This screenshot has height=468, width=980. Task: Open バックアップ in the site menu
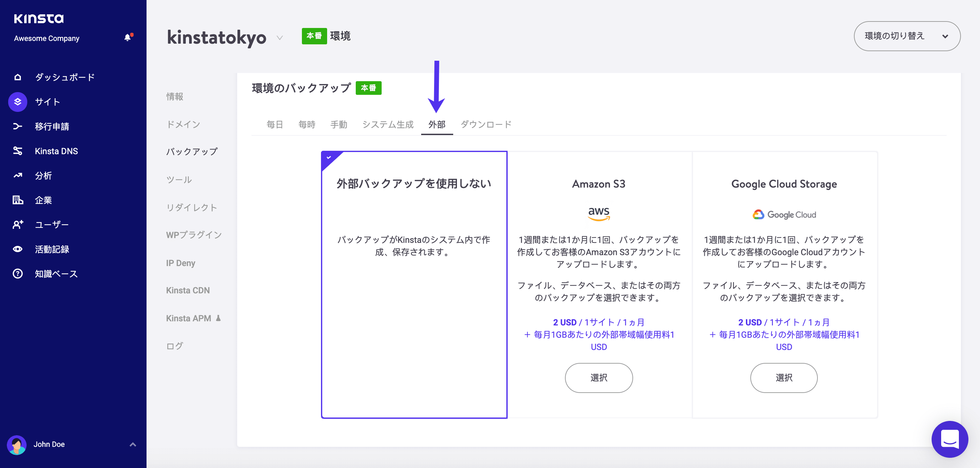tap(192, 151)
